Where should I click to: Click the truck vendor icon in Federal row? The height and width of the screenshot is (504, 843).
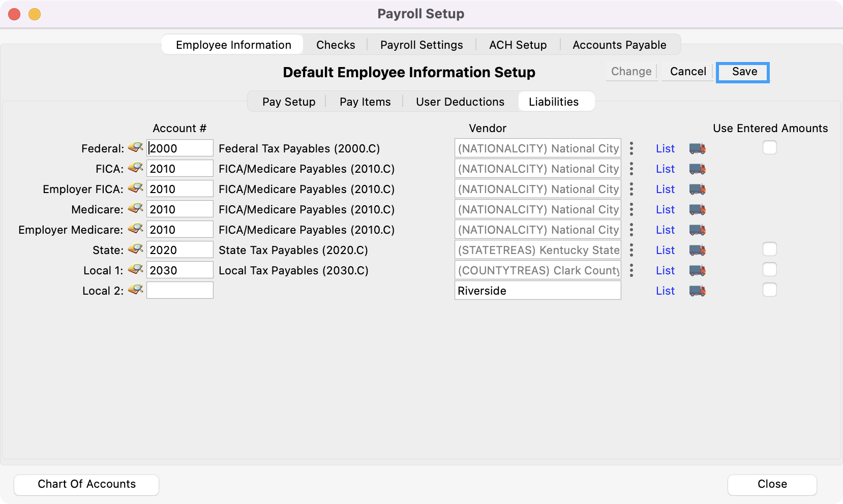click(x=697, y=148)
